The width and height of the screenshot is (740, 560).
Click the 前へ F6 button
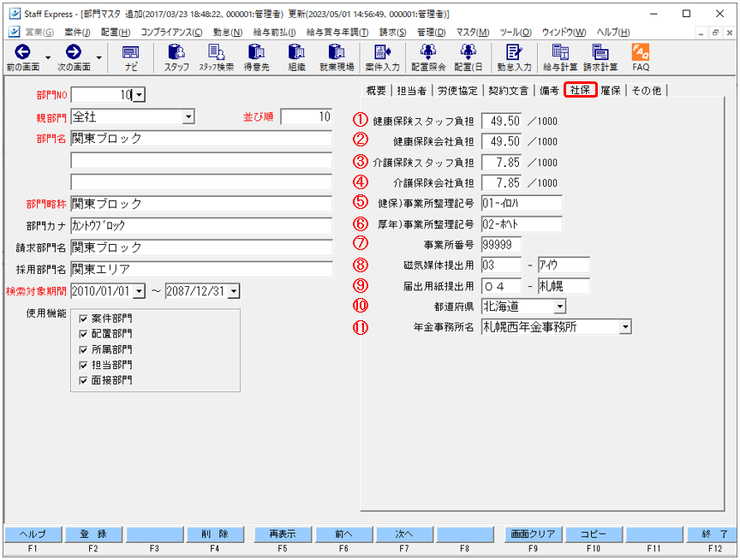tap(343, 534)
